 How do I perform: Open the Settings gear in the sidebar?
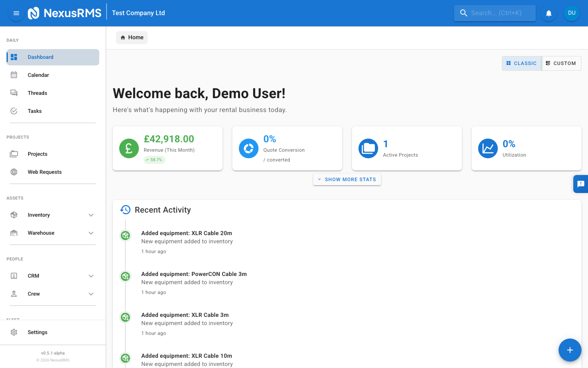coord(14,332)
